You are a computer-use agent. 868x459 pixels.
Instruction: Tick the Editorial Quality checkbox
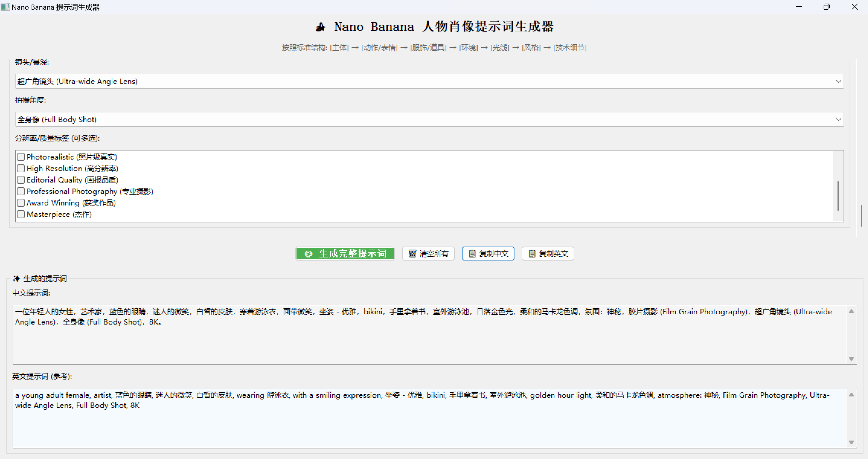21,180
